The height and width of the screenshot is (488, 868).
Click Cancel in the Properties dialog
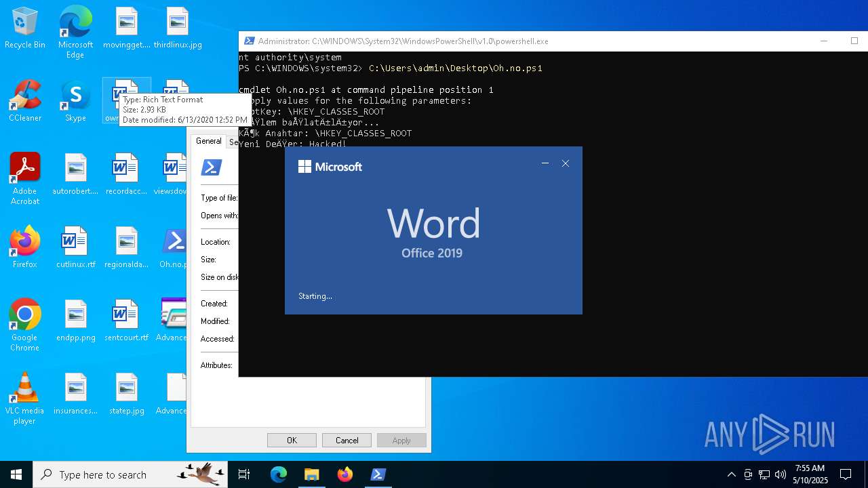347,441
